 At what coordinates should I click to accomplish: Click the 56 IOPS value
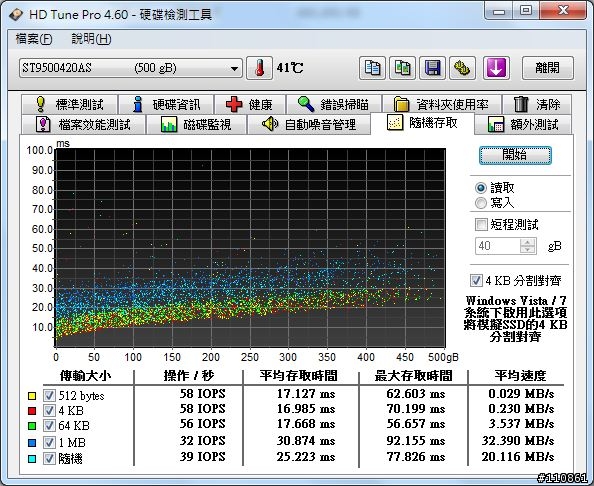[x=203, y=424]
